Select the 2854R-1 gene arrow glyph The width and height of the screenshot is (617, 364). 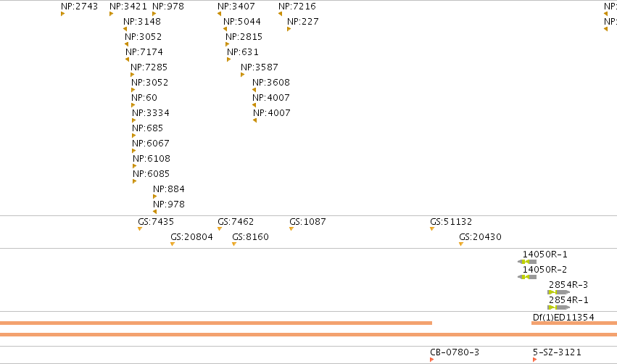[x=559, y=307]
